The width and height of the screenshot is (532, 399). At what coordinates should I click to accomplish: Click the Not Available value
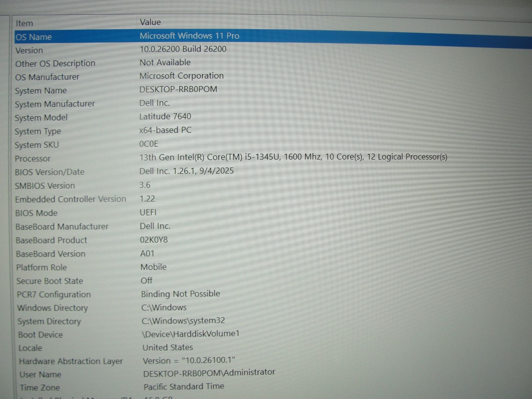click(165, 63)
